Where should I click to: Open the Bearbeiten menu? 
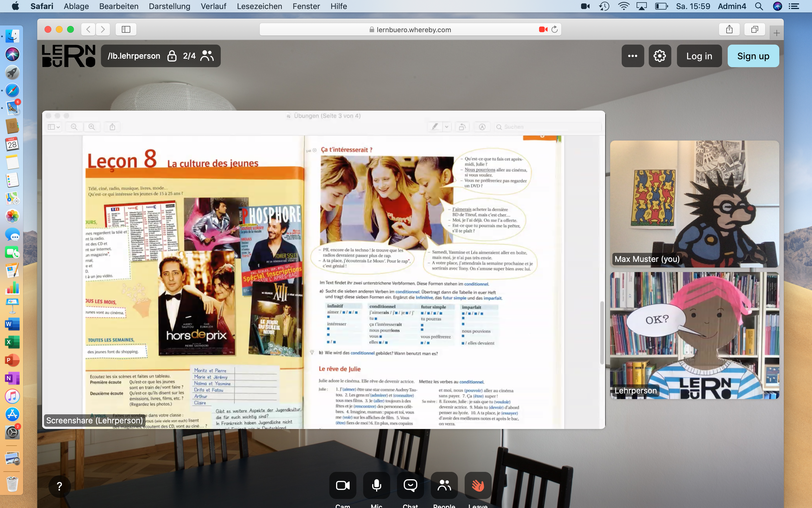point(119,6)
